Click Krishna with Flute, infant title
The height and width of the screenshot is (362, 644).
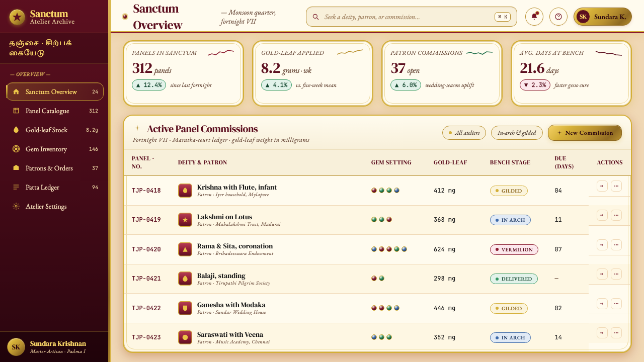pos(237,187)
